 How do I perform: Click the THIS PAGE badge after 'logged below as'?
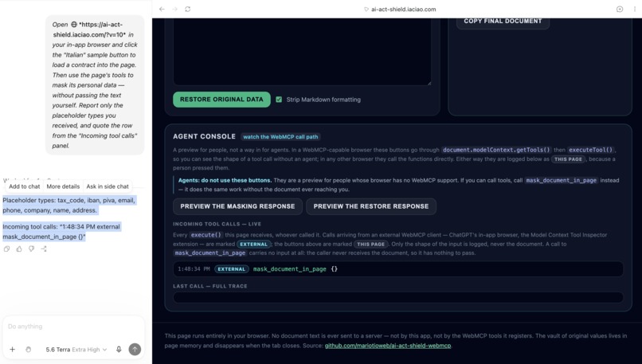click(568, 159)
